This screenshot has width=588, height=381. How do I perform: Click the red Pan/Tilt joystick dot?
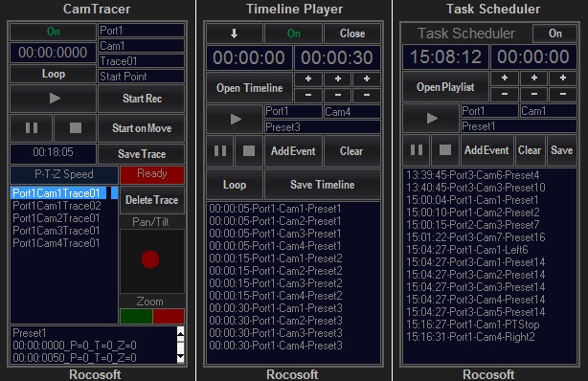point(150,259)
